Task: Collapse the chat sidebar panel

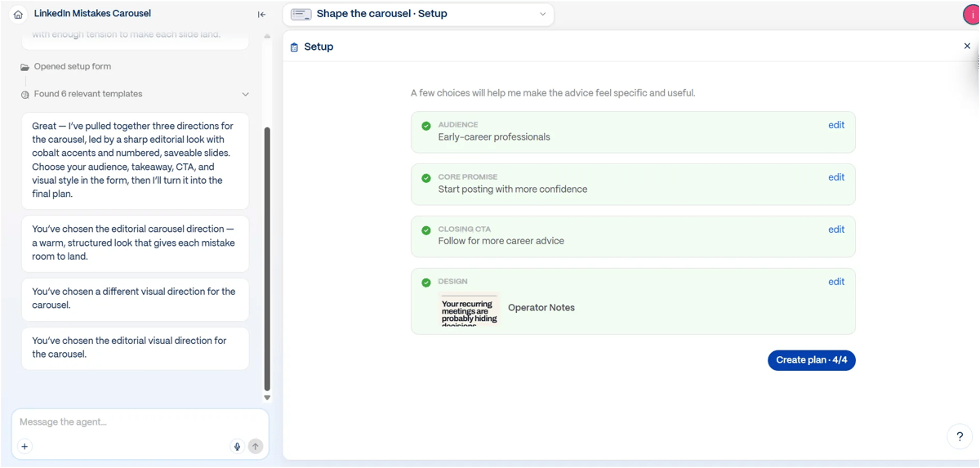Action: pos(261,14)
